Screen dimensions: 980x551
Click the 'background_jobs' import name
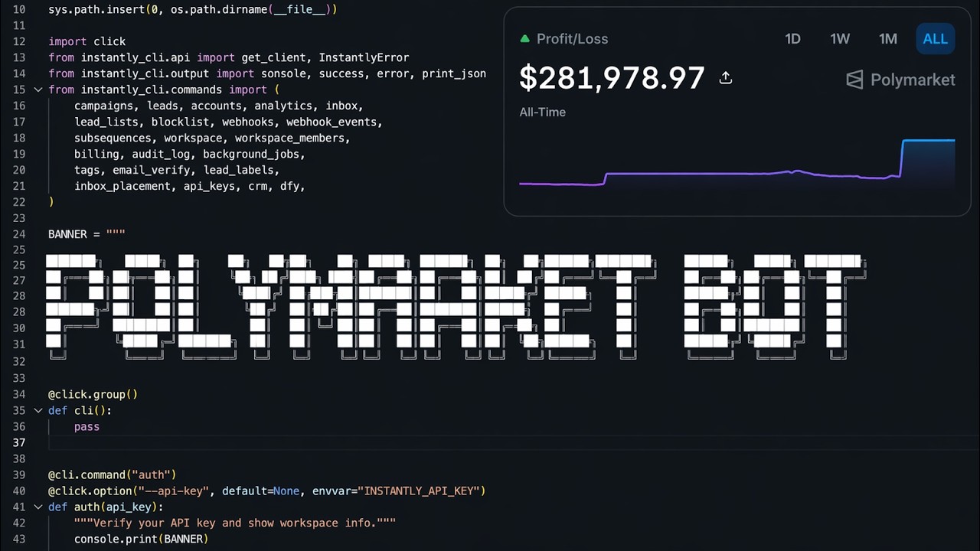tap(251, 154)
